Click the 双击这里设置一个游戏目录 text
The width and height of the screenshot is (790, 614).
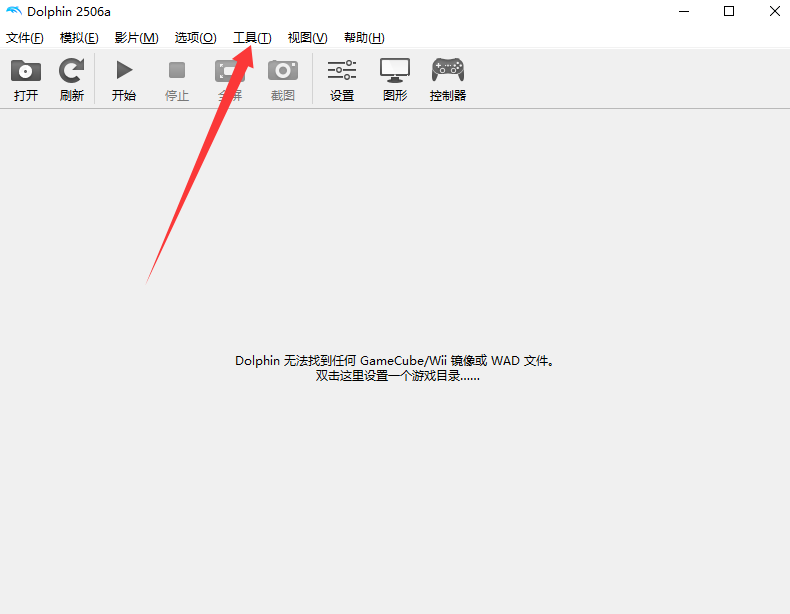(398, 376)
